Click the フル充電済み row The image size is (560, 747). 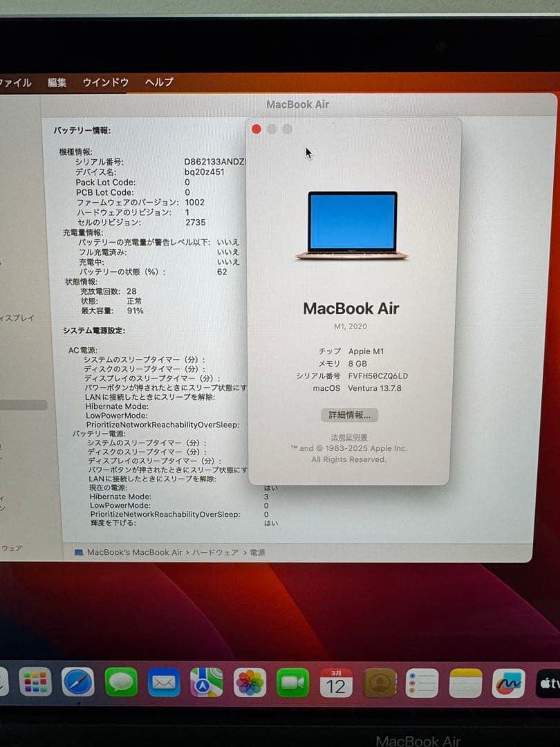[158, 252]
